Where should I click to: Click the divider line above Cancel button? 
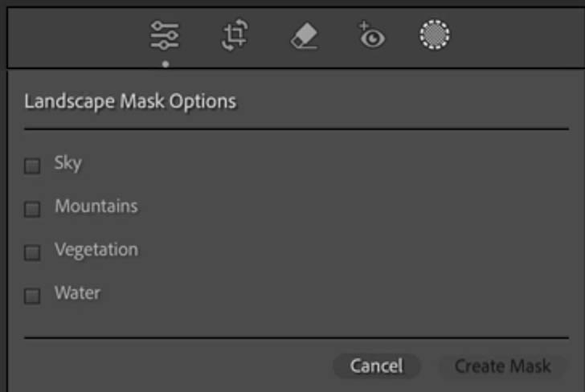click(x=297, y=337)
